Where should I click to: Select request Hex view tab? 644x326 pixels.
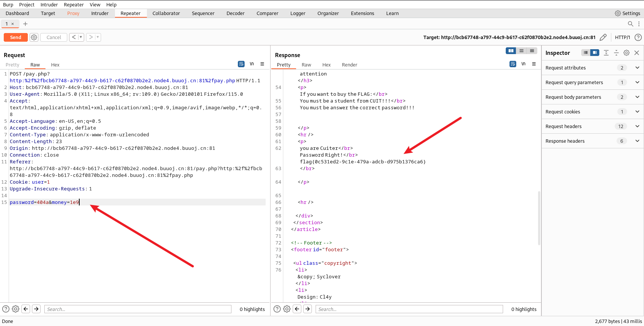(55, 65)
